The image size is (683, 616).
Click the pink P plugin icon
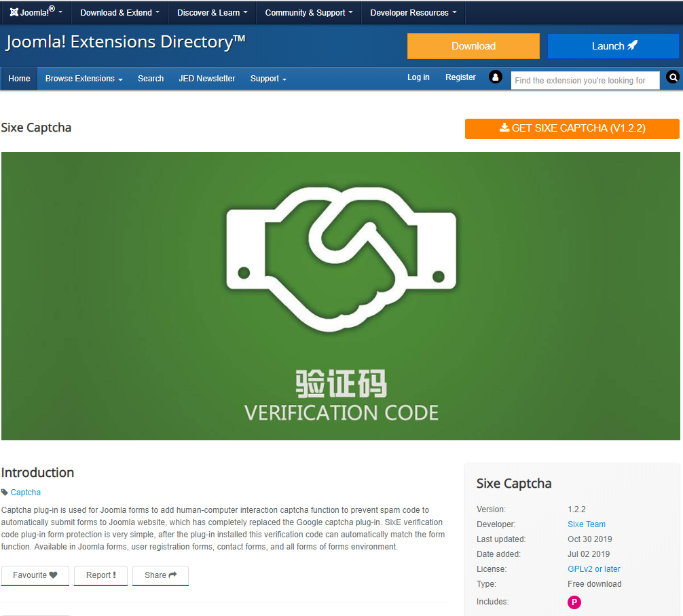point(574,602)
